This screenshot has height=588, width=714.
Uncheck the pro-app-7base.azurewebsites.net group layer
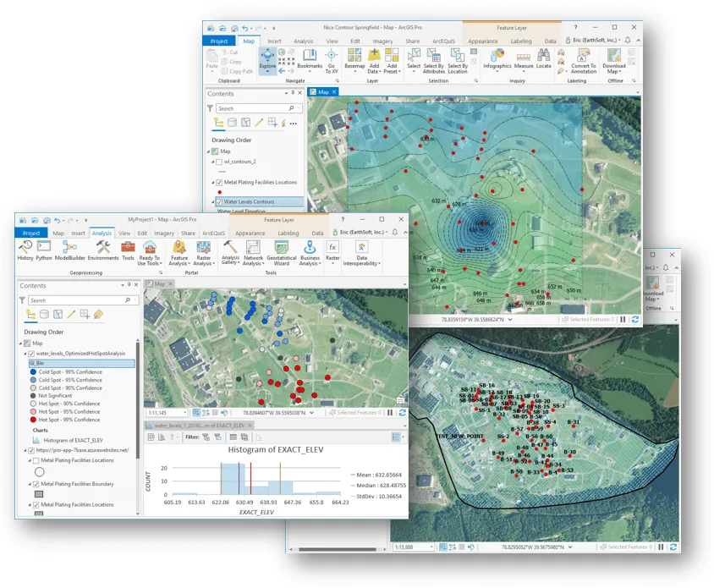[x=31, y=450]
